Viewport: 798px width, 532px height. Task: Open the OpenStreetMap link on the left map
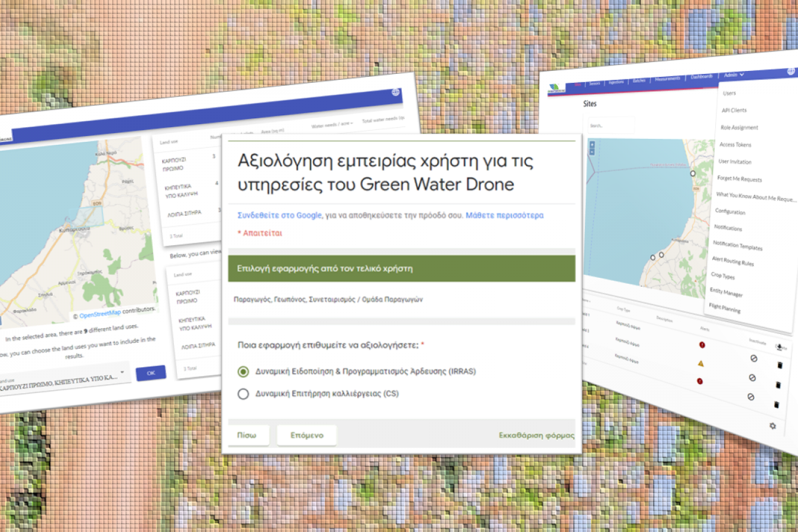pyautogui.click(x=100, y=313)
